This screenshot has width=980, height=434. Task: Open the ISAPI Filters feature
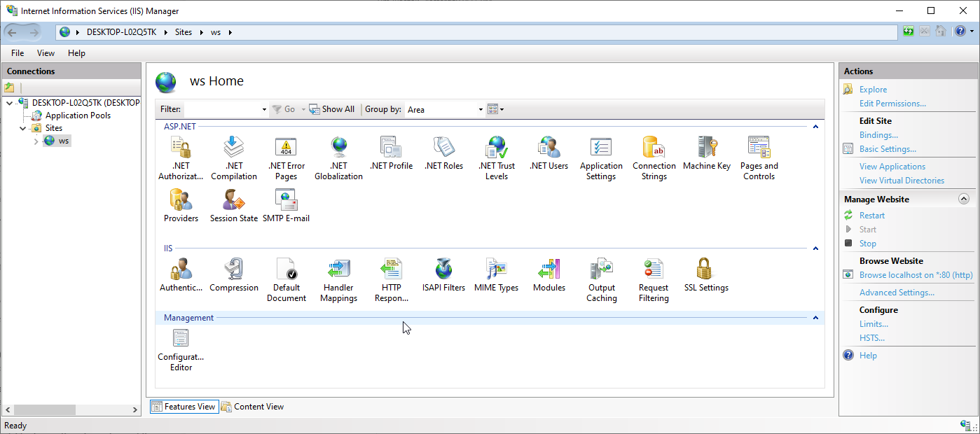coord(443,274)
